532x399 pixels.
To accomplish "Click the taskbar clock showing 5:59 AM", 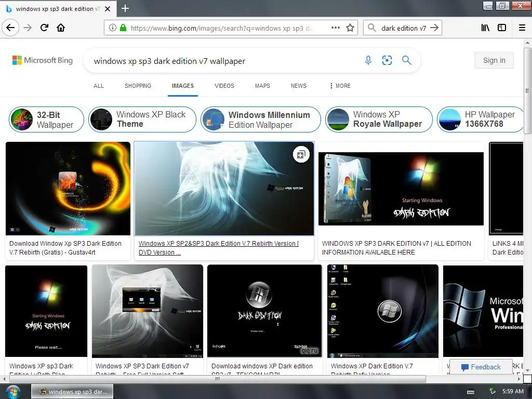I will pyautogui.click(x=513, y=392).
